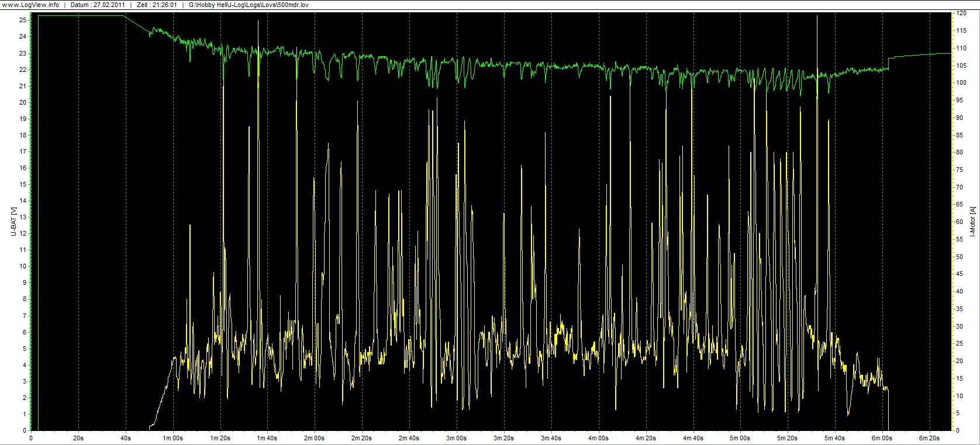This screenshot has width=980, height=445.
Task: Click the '6m 00s' time label
Action: [882, 438]
